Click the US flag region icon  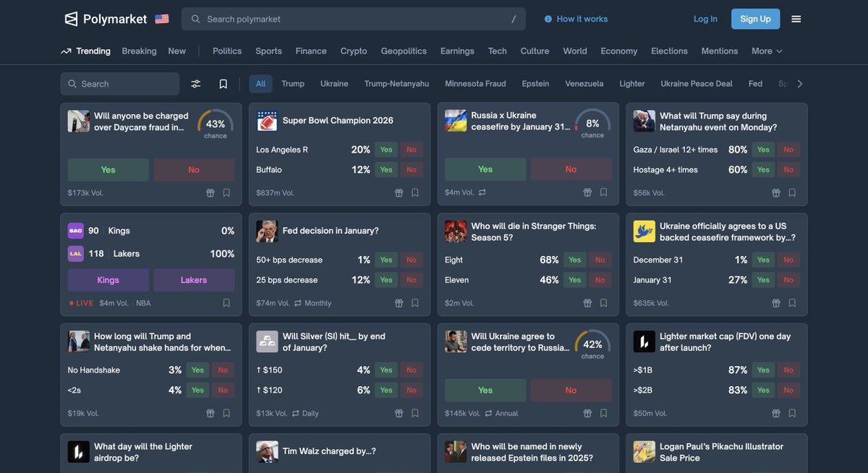(162, 19)
